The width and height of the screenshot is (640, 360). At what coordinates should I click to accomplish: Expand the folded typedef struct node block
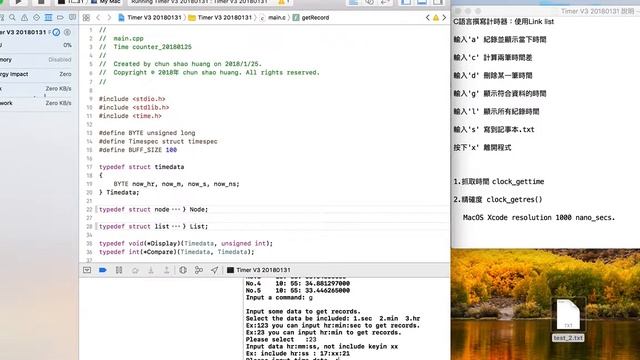point(176,209)
